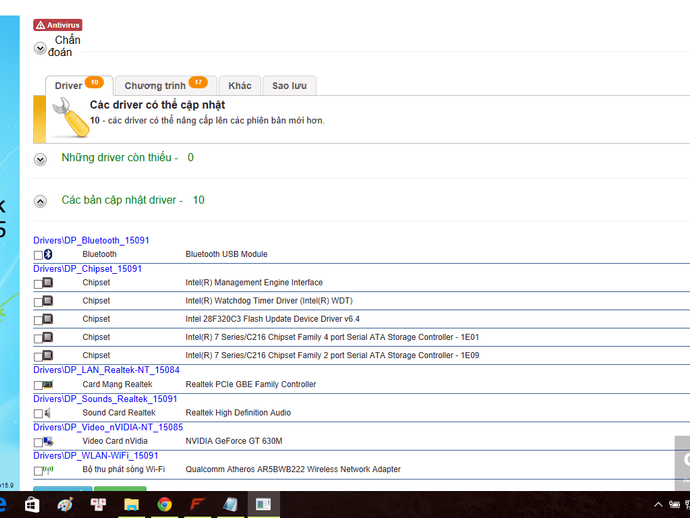Select 'Bluetooth USB Module' text
Image resolution: width=690 pixels, height=518 pixels.
click(x=226, y=254)
